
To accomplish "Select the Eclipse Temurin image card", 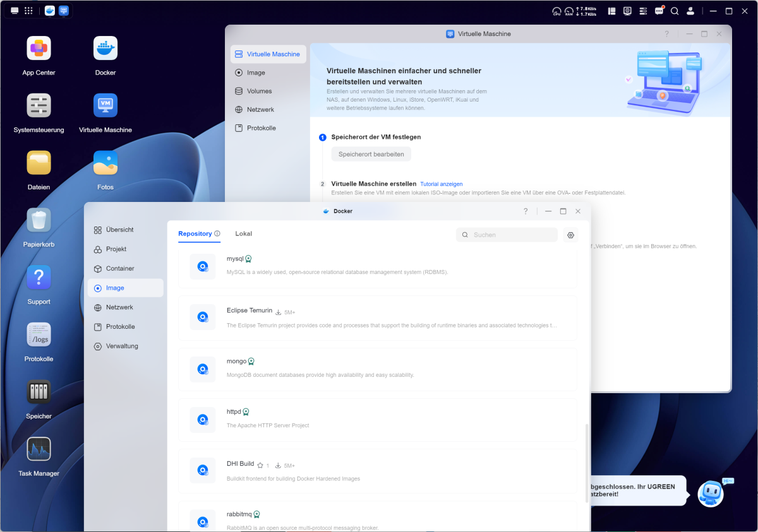I will (x=378, y=318).
